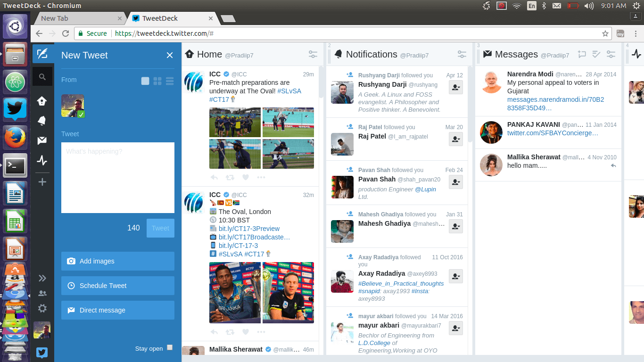Open the search icon in TweetDeck sidebar
This screenshot has width=644, height=362.
click(42, 76)
